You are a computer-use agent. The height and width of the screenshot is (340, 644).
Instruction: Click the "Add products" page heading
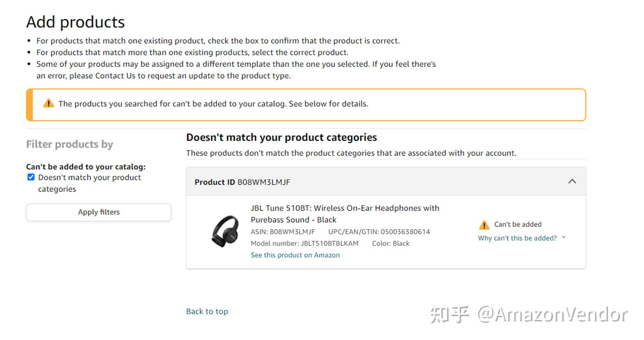75,22
